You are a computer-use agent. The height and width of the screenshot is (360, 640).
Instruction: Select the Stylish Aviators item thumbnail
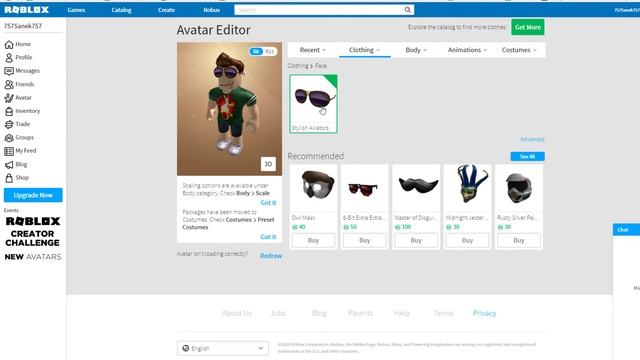313,104
